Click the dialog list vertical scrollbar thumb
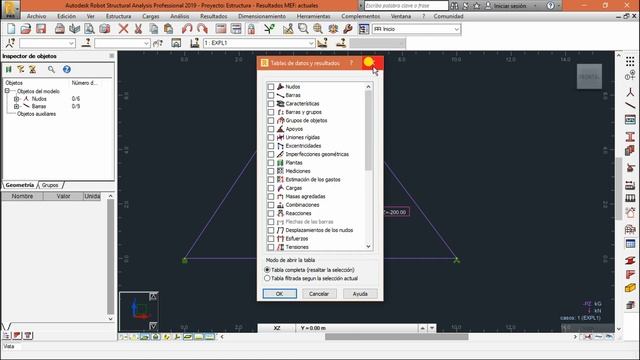This screenshot has width=640, height=360. click(x=368, y=131)
